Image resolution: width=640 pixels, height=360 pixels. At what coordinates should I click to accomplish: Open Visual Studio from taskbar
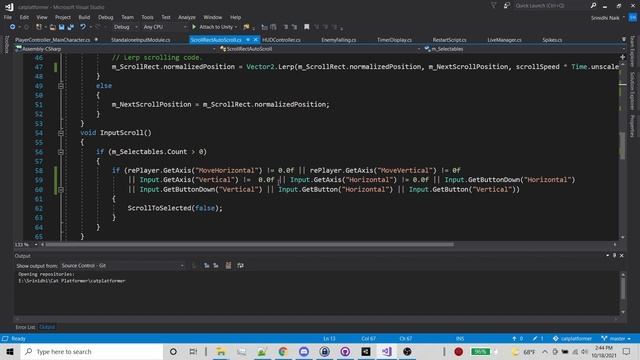pyautogui.click(x=387, y=351)
